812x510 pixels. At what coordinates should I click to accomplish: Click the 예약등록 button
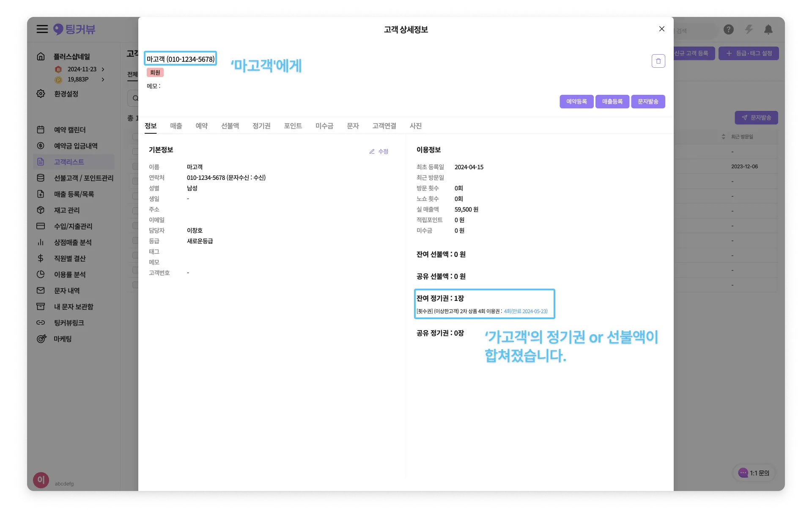(576, 102)
